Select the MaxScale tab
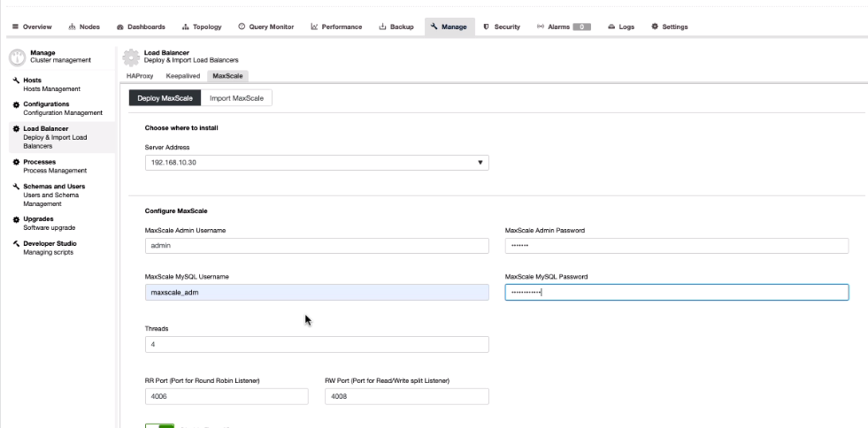 pos(227,76)
